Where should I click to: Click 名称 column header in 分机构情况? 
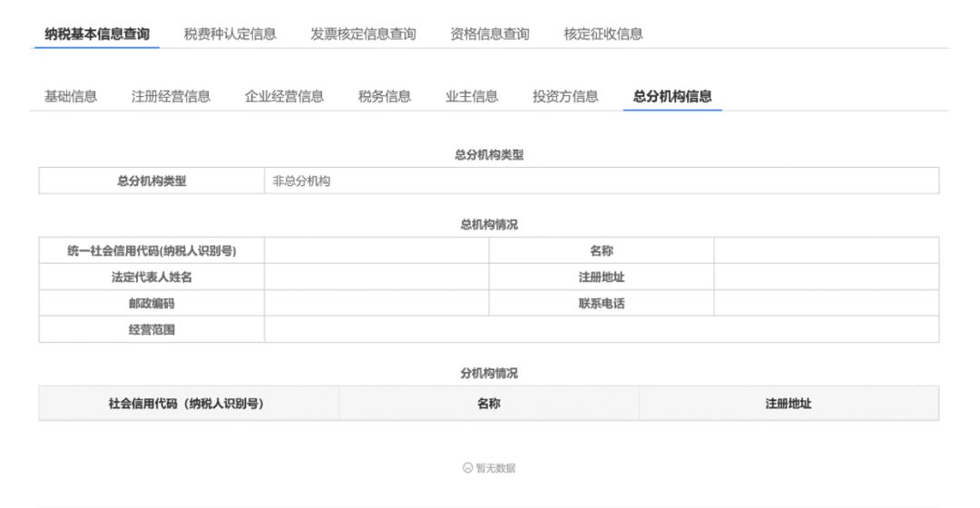(489, 404)
